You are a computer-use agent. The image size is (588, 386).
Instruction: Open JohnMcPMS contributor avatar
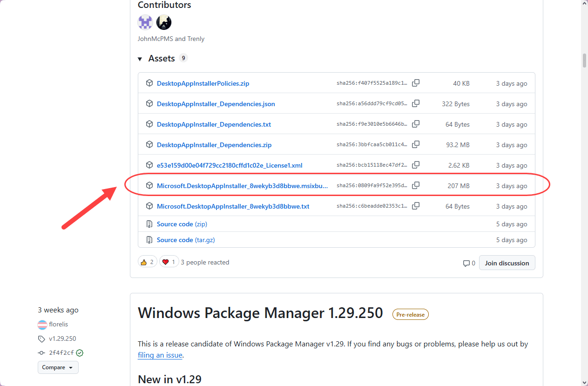[145, 22]
